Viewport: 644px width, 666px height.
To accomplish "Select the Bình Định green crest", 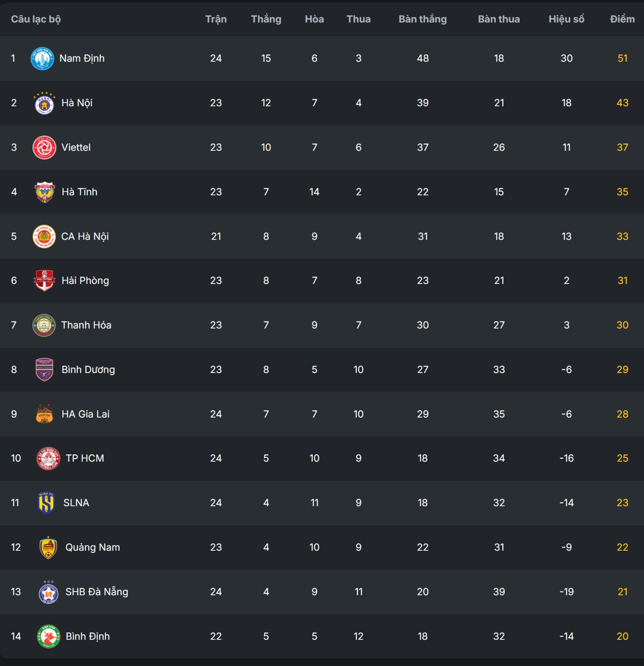I will (x=48, y=636).
